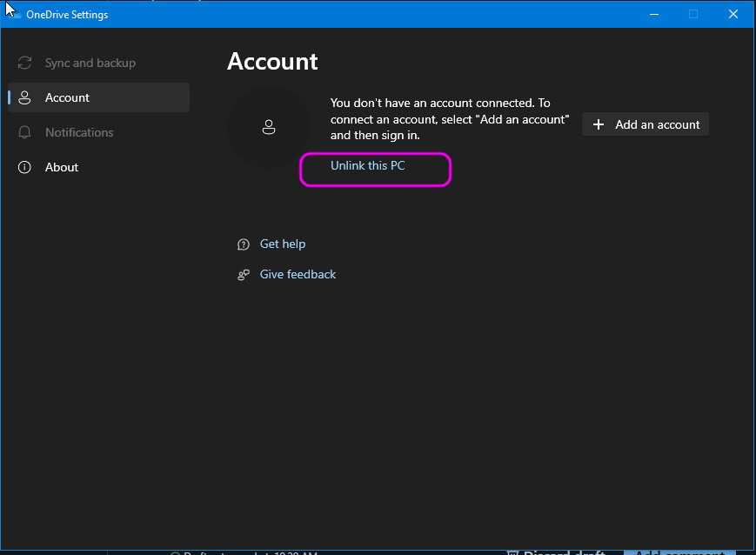This screenshot has width=756, height=555.
Task: Click the Account page heading
Action: (272, 61)
